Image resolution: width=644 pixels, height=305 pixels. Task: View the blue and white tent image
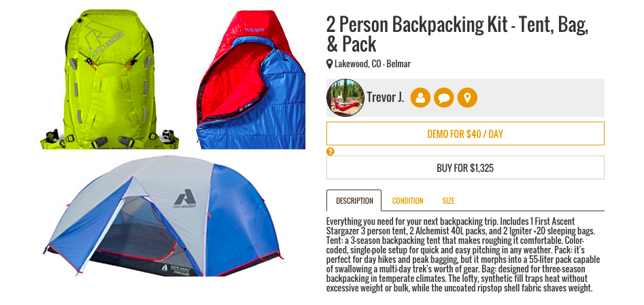tap(163, 216)
